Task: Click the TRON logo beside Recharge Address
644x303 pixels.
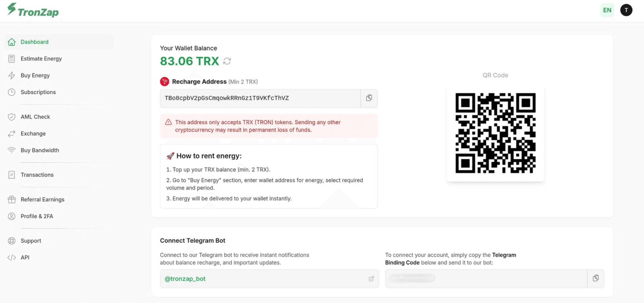Action: (165, 82)
